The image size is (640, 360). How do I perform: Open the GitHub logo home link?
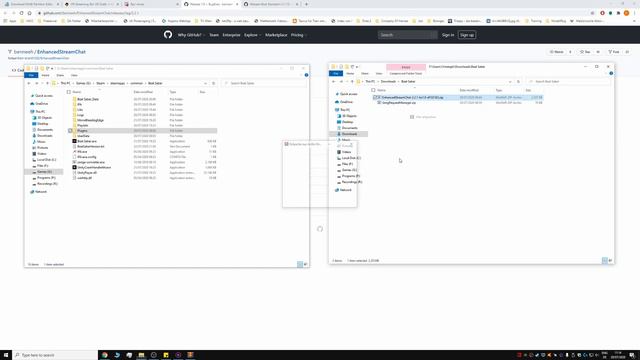coord(168,35)
